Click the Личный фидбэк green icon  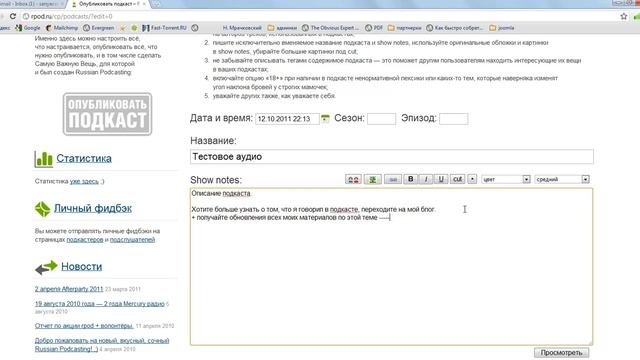click(42, 209)
